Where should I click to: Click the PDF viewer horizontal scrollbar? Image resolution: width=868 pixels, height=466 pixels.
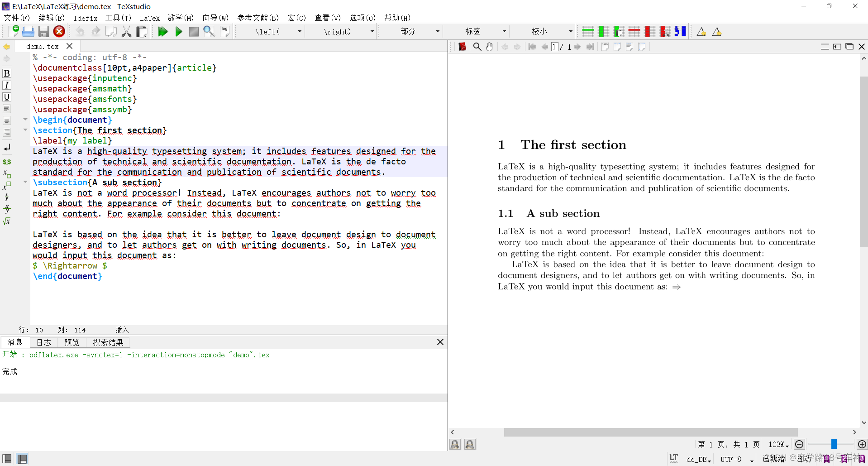tap(651, 432)
